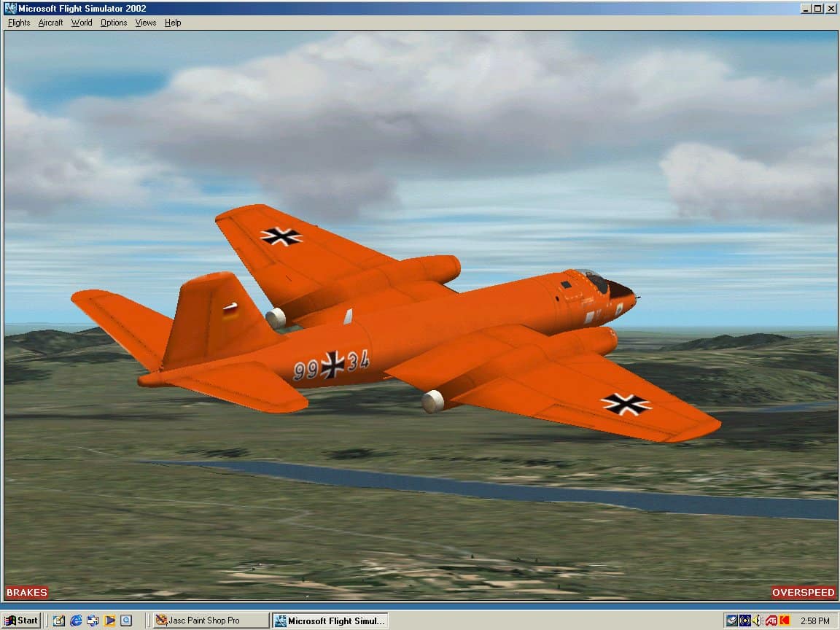
Task: Click the red BRAKES indicator
Action: 27,593
